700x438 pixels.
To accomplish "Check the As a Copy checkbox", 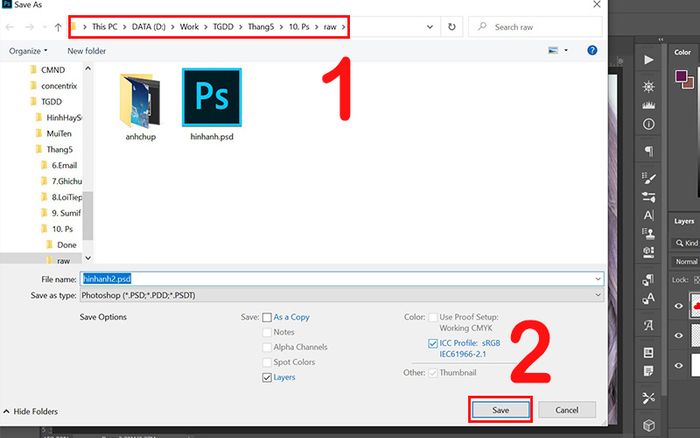I will point(267,317).
